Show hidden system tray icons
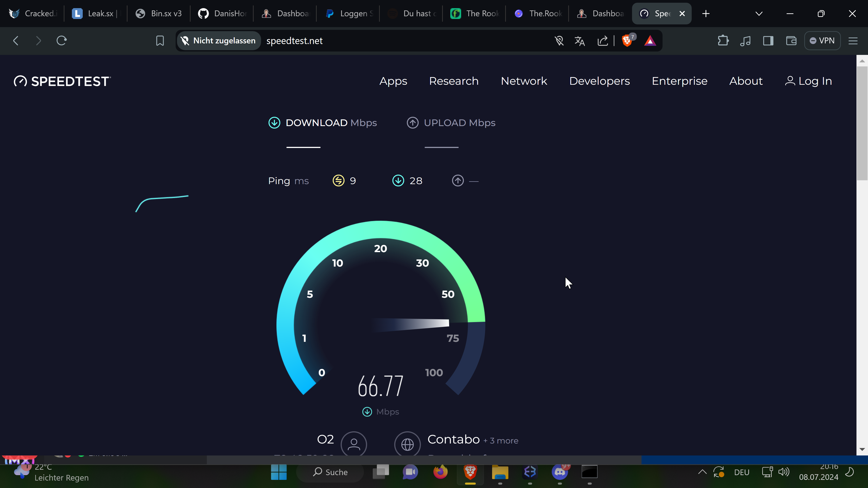This screenshot has width=868, height=488. click(x=702, y=472)
